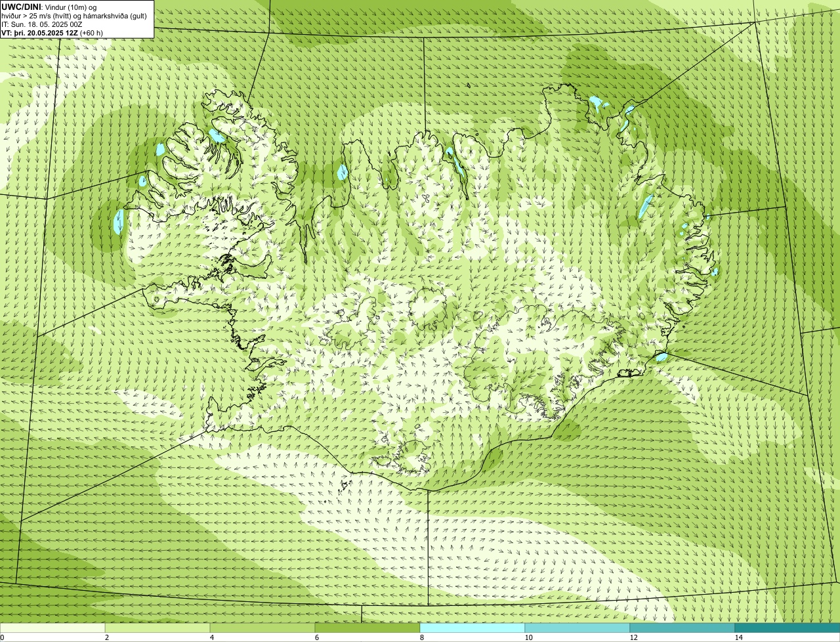
Task: Click the '12' scale label
Action: point(633,637)
